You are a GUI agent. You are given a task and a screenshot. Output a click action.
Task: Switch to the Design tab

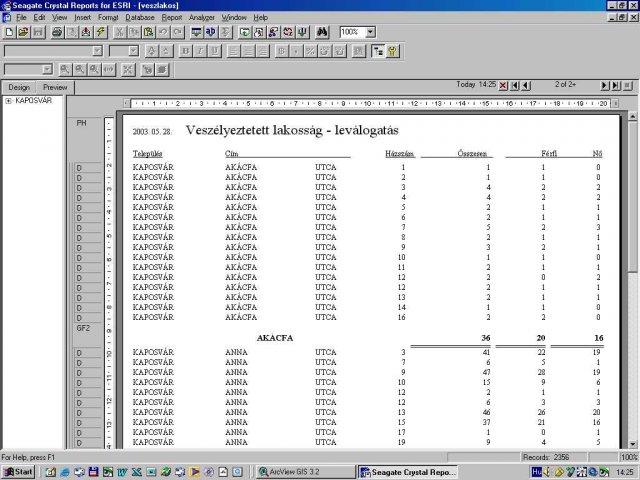click(x=19, y=87)
